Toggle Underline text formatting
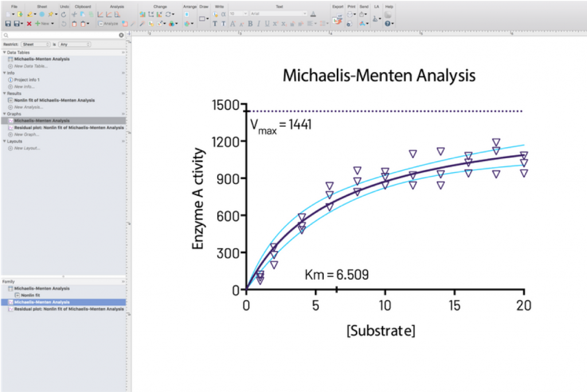 pos(267,23)
